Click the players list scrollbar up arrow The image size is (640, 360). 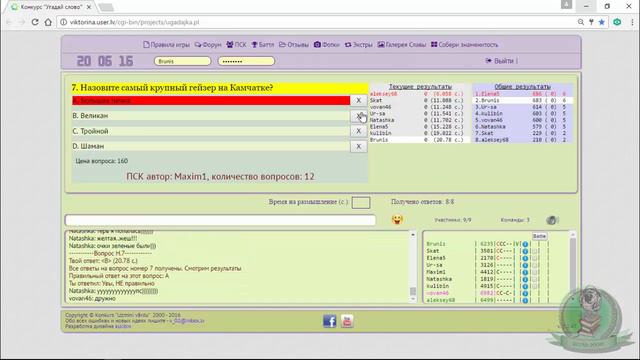click(x=572, y=235)
